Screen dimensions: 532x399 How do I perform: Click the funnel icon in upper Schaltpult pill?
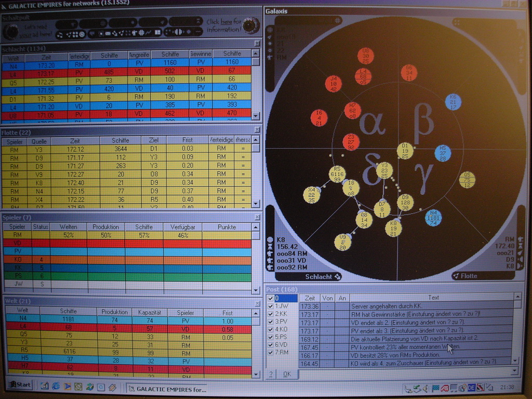tap(73, 24)
